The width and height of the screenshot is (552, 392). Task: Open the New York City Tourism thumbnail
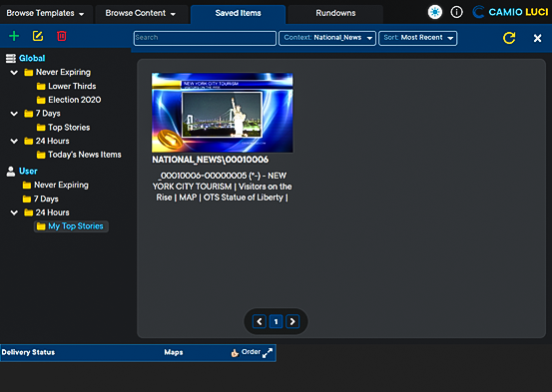(x=223, y=113)
